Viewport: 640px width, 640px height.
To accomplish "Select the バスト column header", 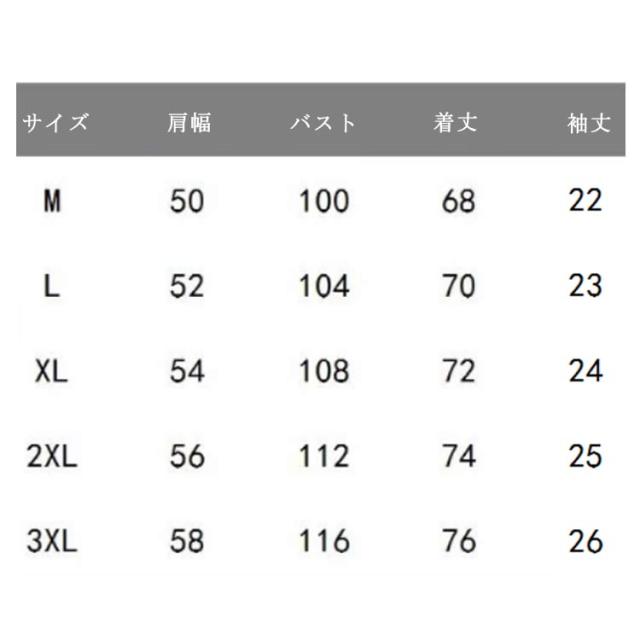I will [323, 124].
